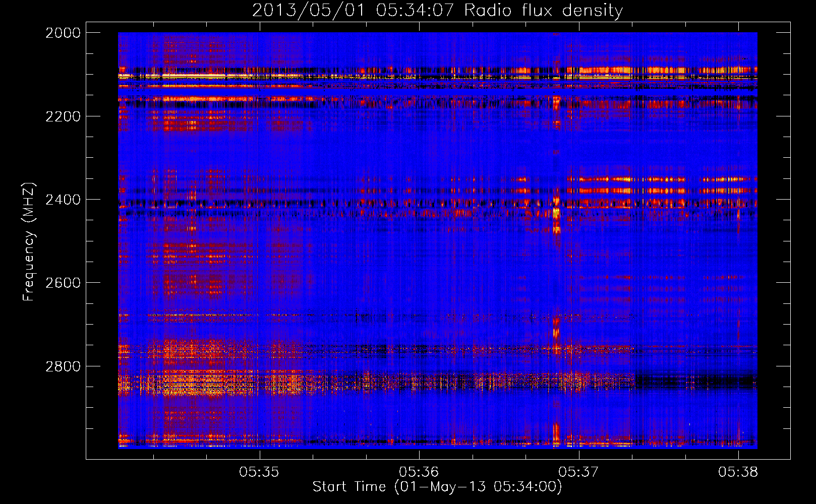816x504 pixels.
Task: Select the 2400 frequency tick label
Action: (63, 200)
